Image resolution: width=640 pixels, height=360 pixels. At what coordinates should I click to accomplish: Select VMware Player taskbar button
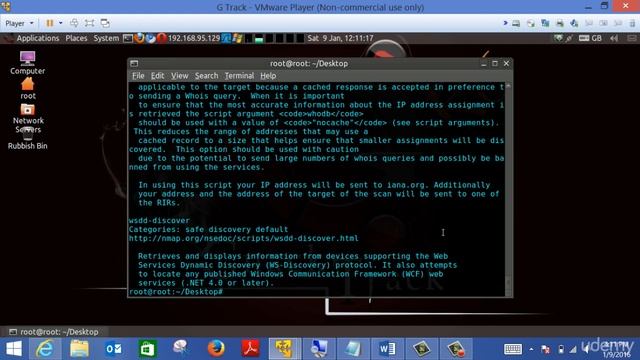(x=284, y=349)
